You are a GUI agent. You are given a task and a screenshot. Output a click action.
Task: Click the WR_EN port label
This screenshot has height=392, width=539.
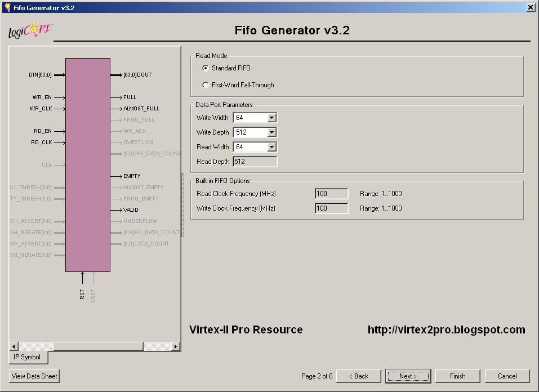[42, 97]
